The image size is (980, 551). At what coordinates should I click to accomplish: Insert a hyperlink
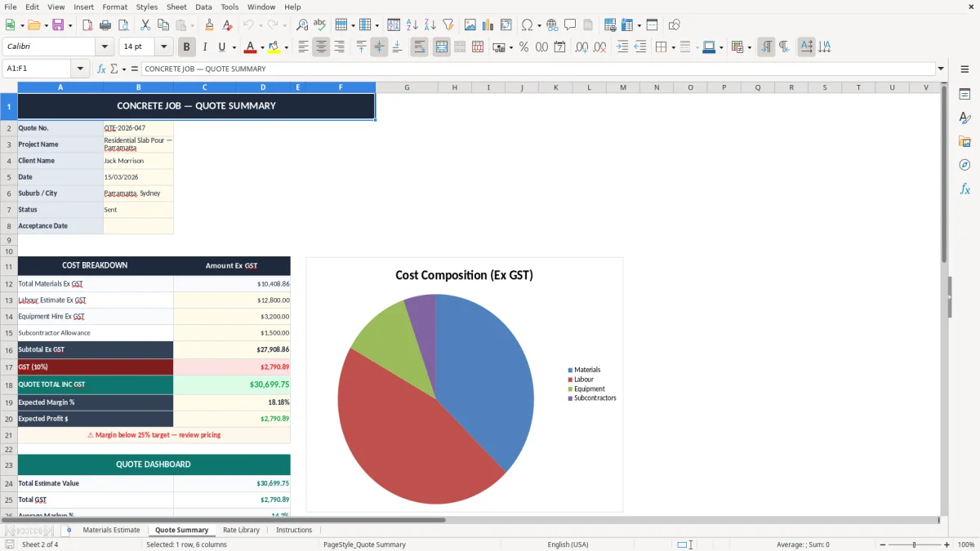553,25
